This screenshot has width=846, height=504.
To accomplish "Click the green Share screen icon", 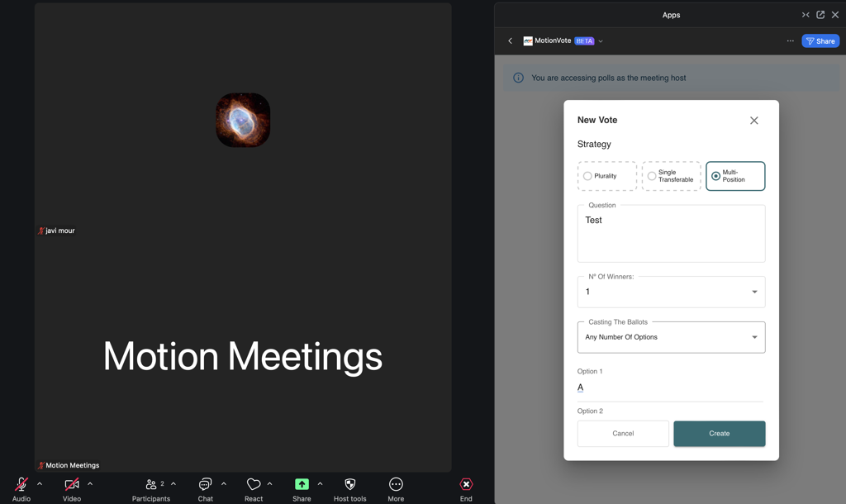I will tap(302, 485).
